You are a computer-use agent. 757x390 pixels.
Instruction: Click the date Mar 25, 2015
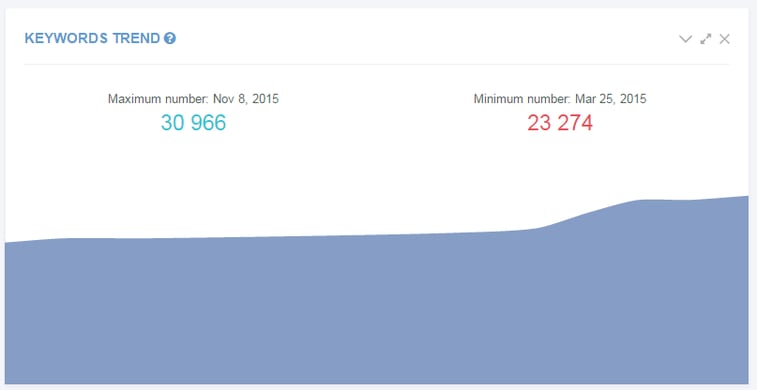coord(611,99)
